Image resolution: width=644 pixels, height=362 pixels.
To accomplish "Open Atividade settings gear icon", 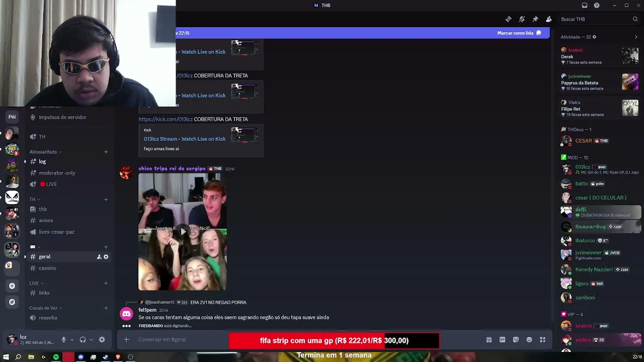I will tap(594, 37).
